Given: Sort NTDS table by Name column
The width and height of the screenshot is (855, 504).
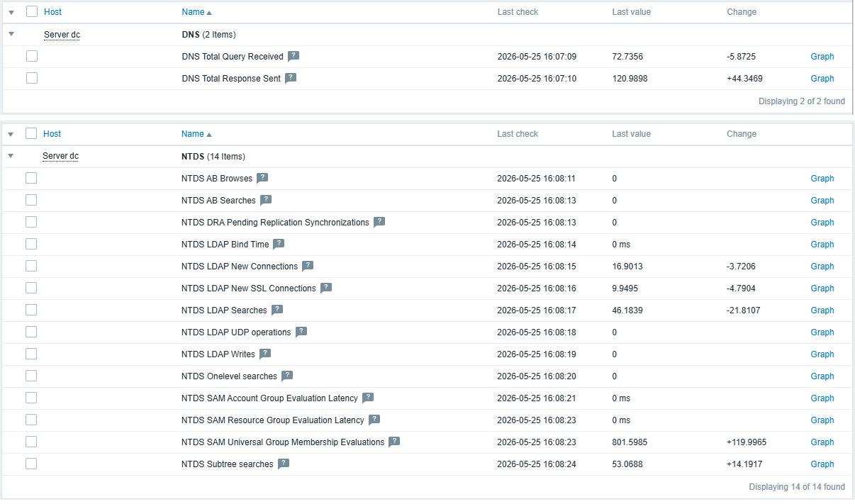Looking at the screenshot, I should [x=196, y=134].
